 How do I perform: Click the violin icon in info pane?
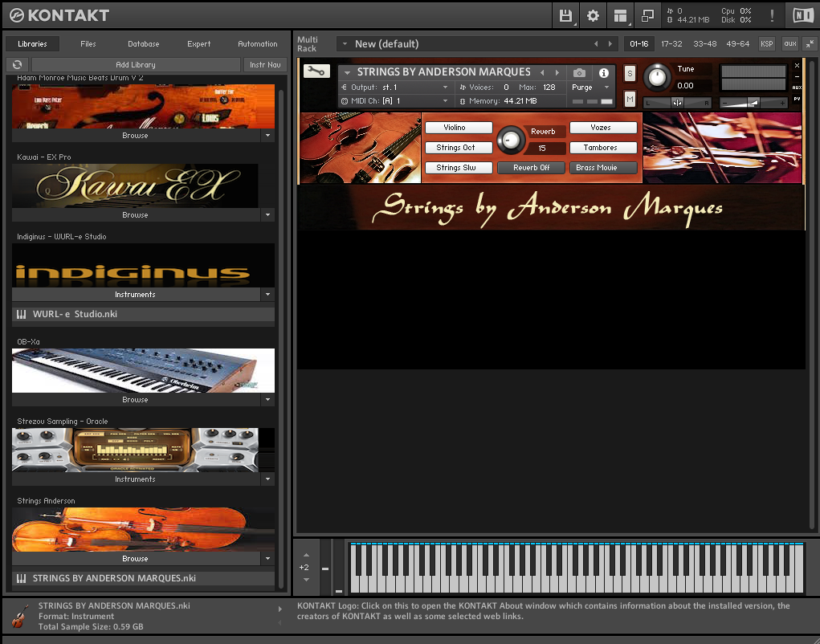(20, 616)
